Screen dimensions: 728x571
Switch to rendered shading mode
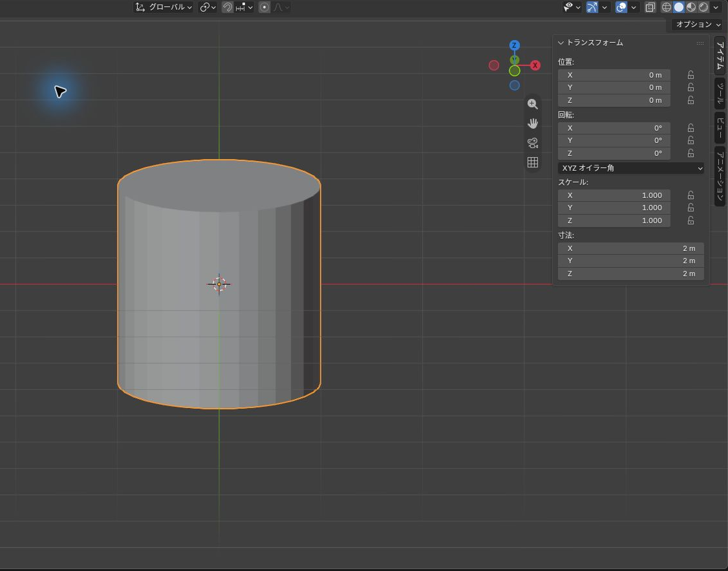point(704,7)
